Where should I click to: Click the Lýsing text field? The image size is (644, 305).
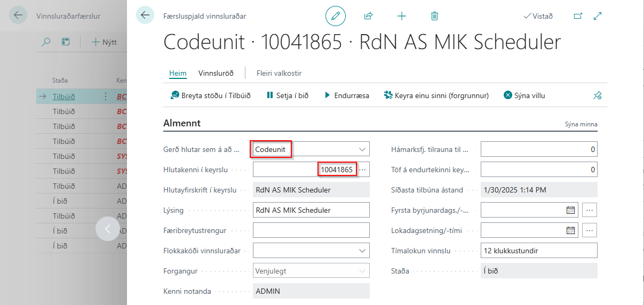311,210
